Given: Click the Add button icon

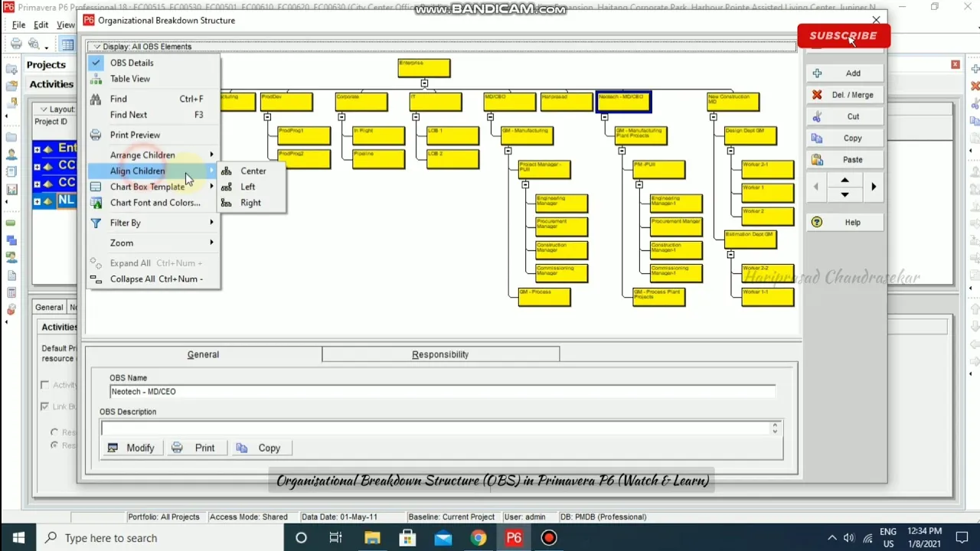Looking at the screenshot, I should point(817,73).
